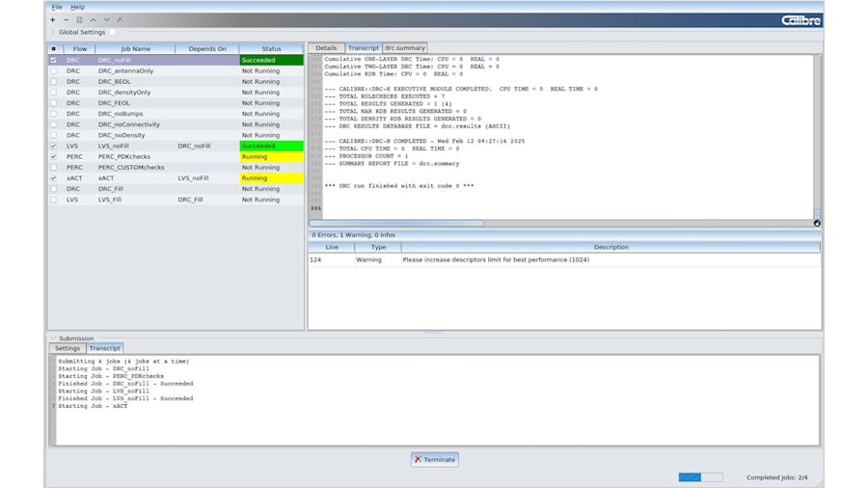Click the Running status of xACT

[x=271, y=178]
